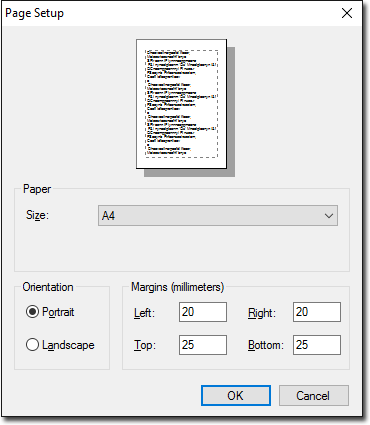Select the Bottom margin input box
Viewport: 370px width, 425px height.
click(x=317, y=345)
